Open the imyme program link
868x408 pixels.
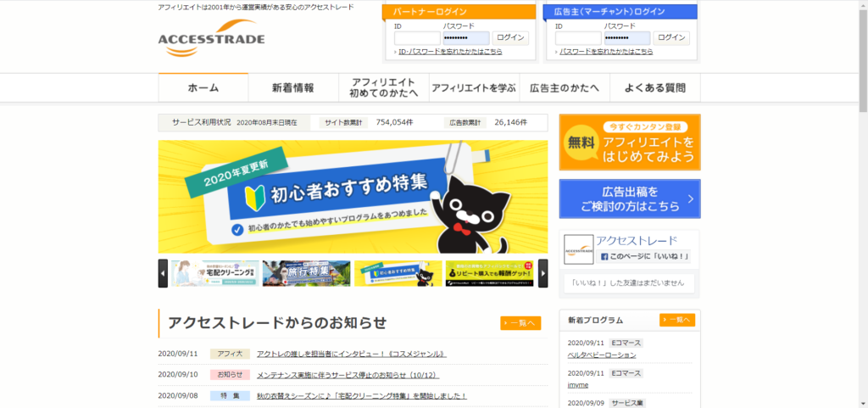578,385
